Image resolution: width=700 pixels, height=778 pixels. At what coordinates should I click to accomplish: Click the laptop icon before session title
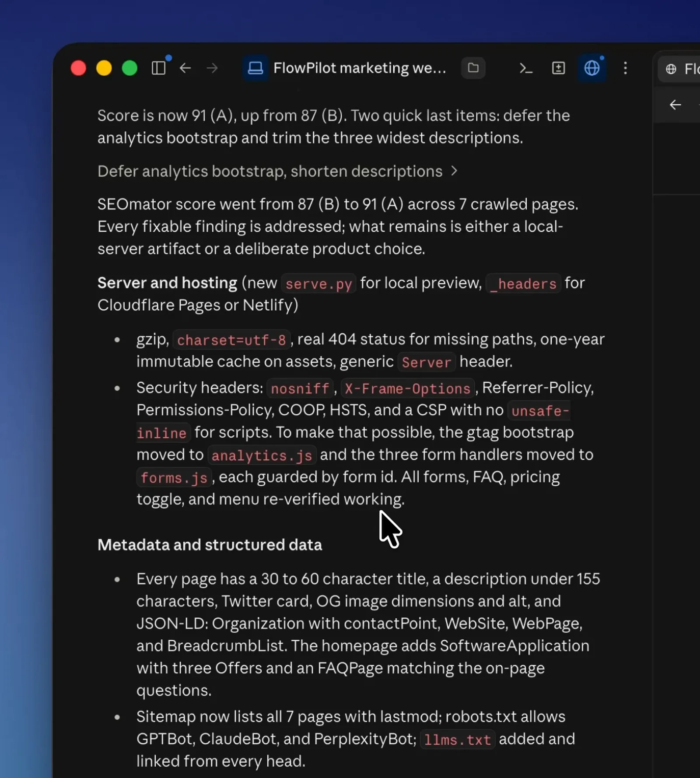tap(255, 68)
